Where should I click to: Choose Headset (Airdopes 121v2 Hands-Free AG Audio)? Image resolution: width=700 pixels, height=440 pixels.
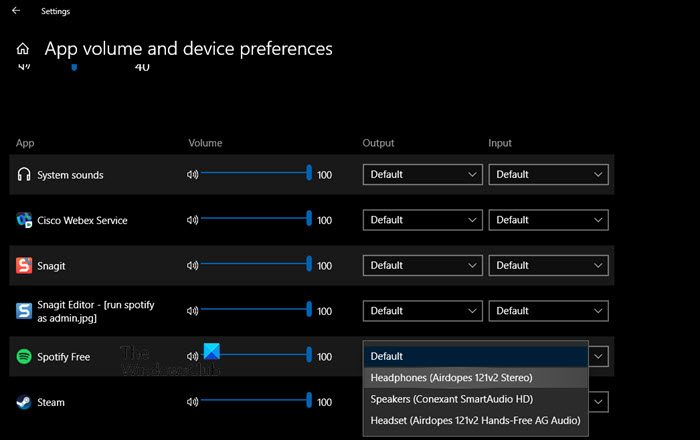click(476, 420)
